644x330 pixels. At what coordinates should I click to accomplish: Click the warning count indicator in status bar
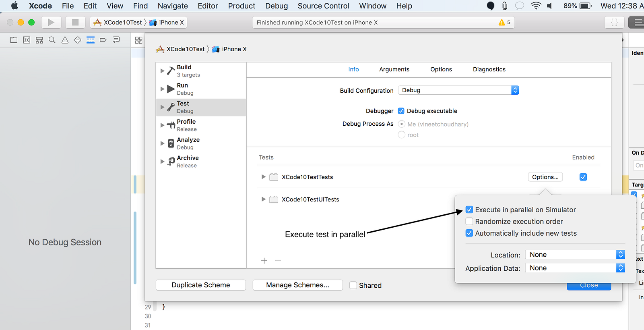504,23
